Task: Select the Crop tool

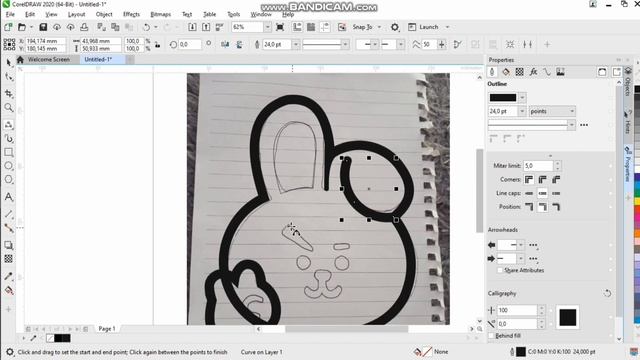Action: click(x=9, y=93)
